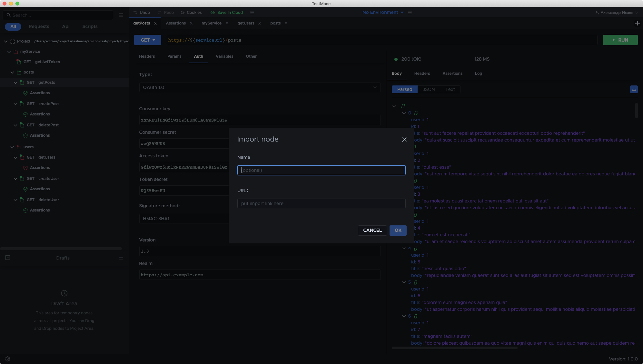643x364 pixels.
Task: Click Save in Cloud icon
Action: (x=213, y=13)
